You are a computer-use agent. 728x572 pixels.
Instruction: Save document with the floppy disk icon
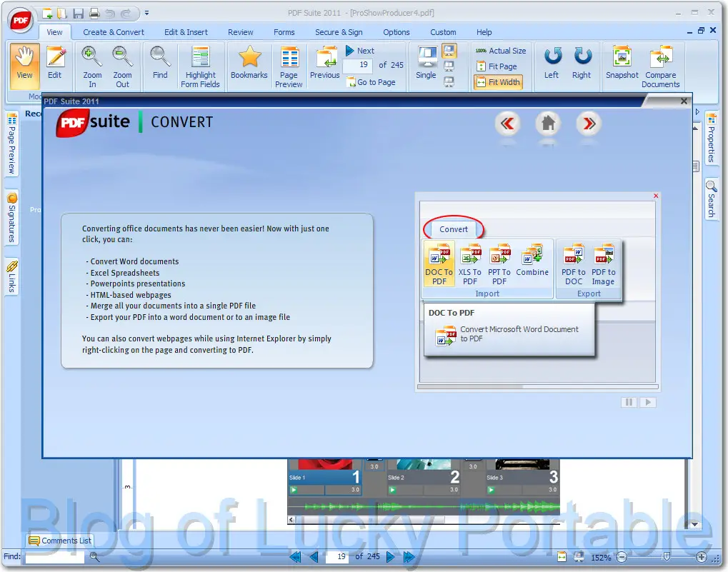(x=78, y=14)
